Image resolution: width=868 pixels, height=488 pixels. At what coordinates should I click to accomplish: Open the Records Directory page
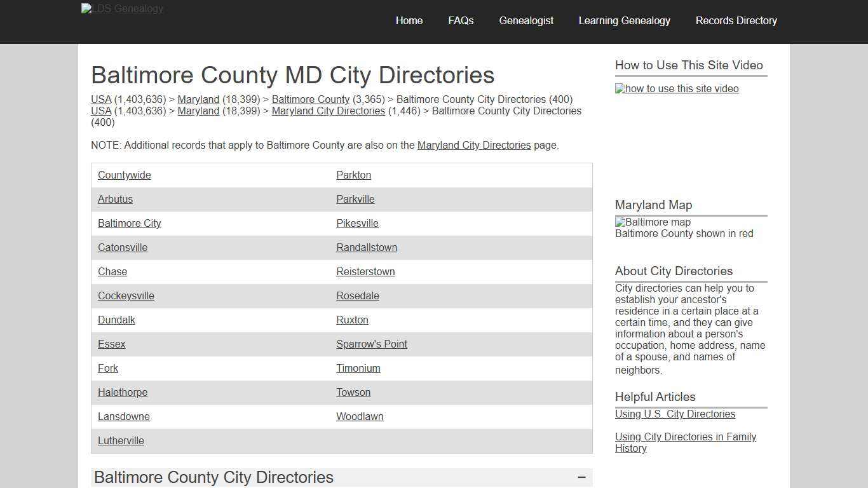coord(736,20)
